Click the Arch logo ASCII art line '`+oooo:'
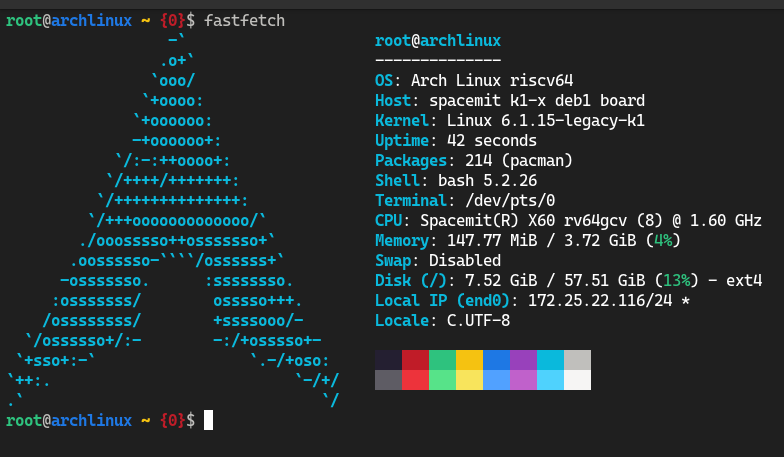 tap(172, 100)
